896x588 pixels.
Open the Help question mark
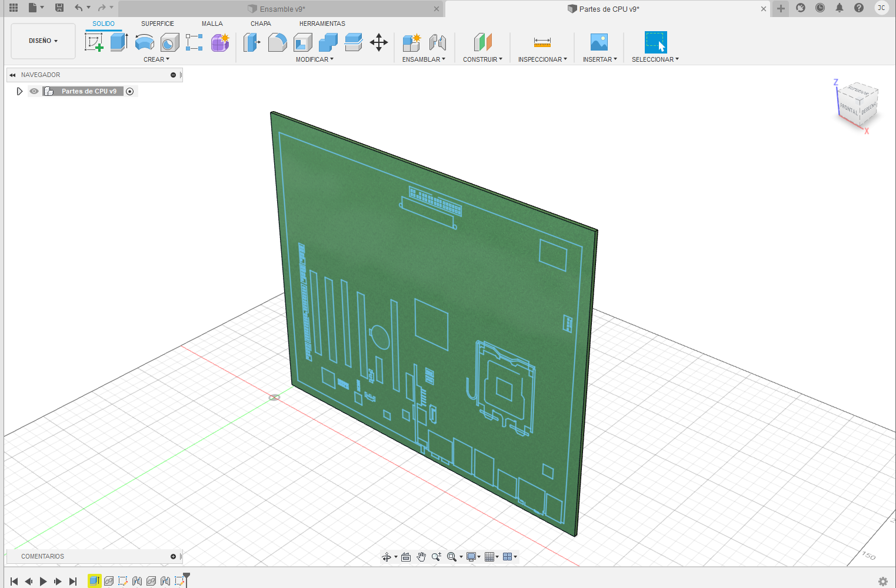859,8
